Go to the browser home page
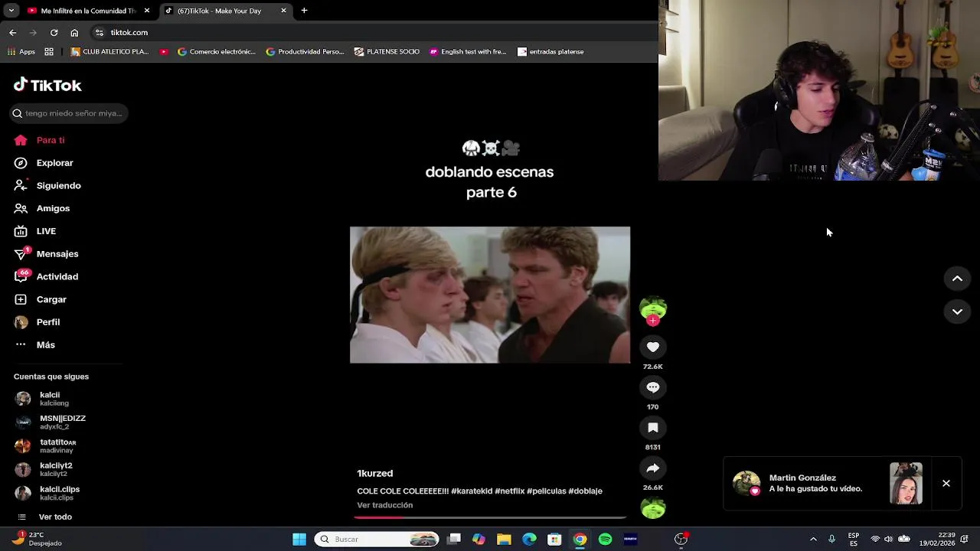The image size is (980, 551). tap(74, 33)
